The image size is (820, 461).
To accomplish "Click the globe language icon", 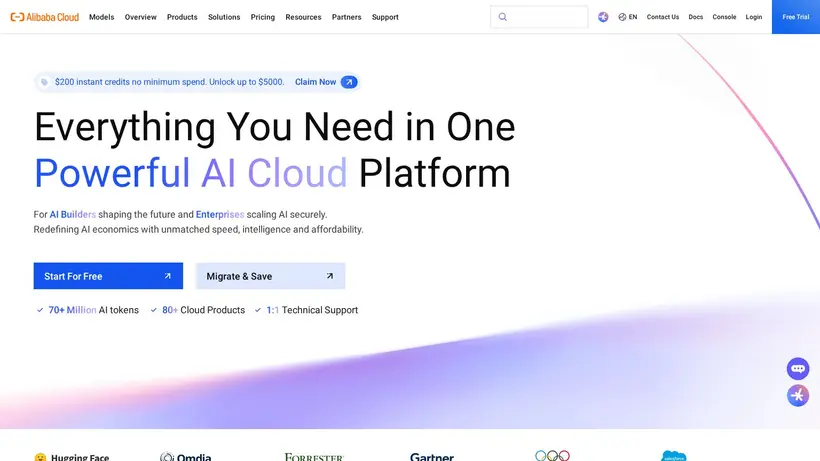I will (x=622, y=17).
